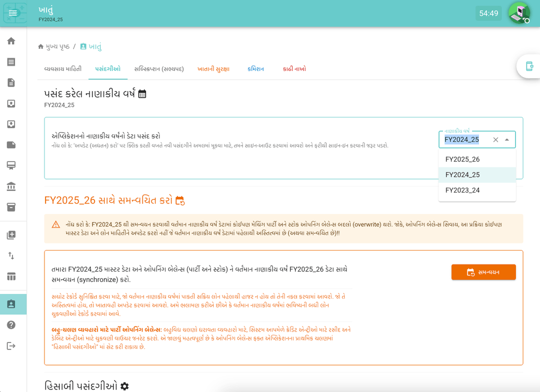This screenshot has width=540, height=392.
Task: Go to home via sidebar icon
Action: click(11, 41)
